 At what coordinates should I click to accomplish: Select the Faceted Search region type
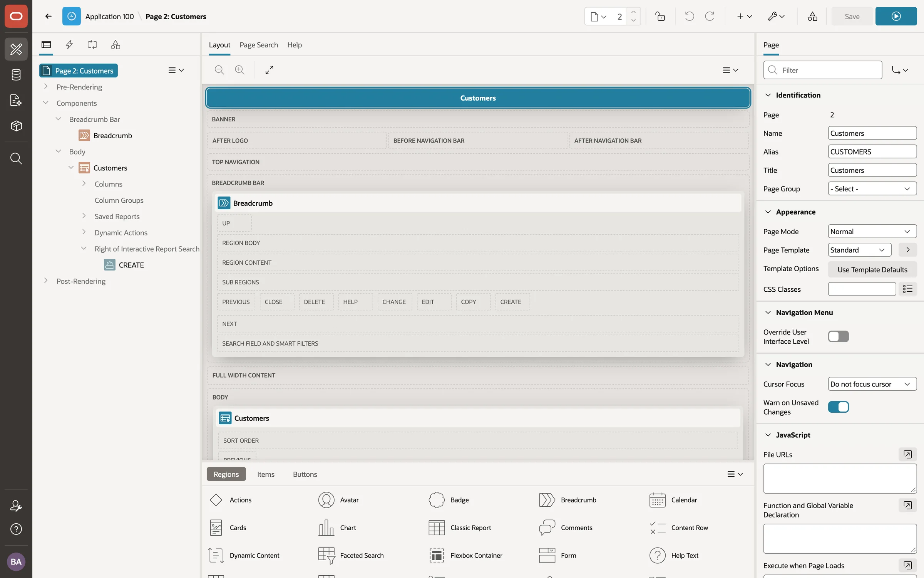pyautogui.click(x=351, y=555)
